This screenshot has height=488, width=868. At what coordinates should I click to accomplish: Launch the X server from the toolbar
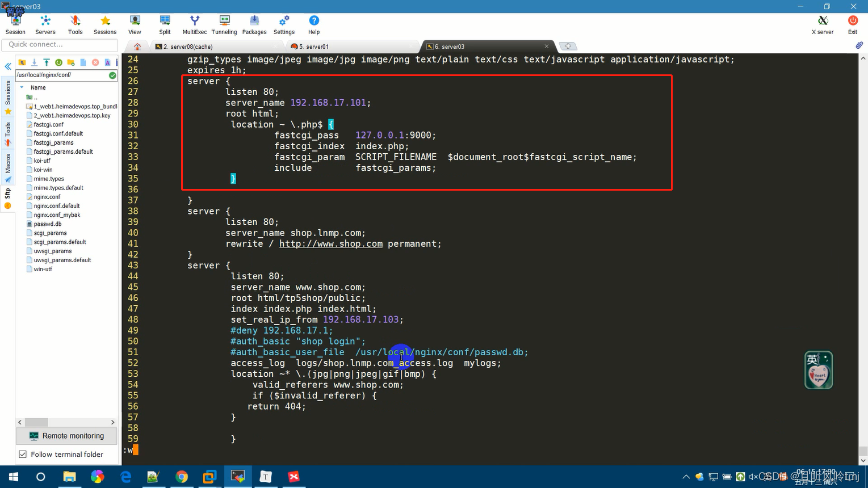822,23
